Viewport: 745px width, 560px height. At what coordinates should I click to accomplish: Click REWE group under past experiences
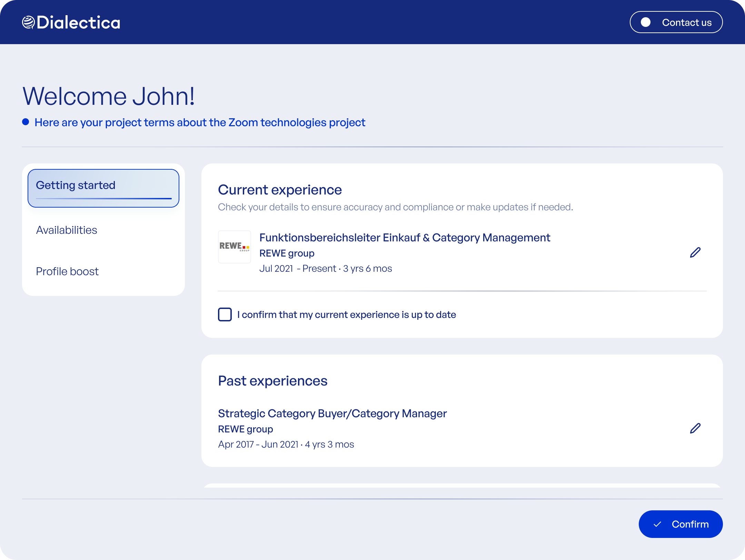(245, 429)
